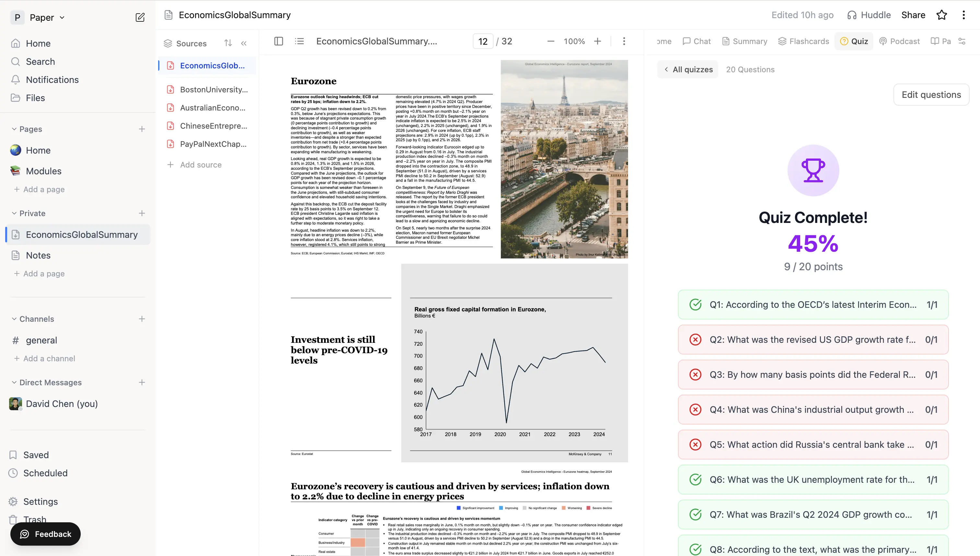Collapse the Private section
980x556 pixels.
pyautogui.click(x=14, y=213)
